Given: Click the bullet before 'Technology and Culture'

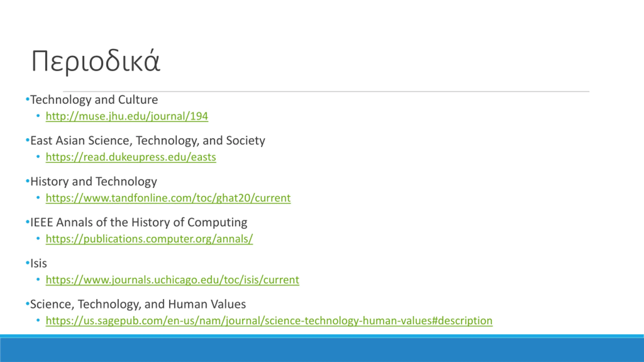Looking at the screenshot, I should coord(27,100).
